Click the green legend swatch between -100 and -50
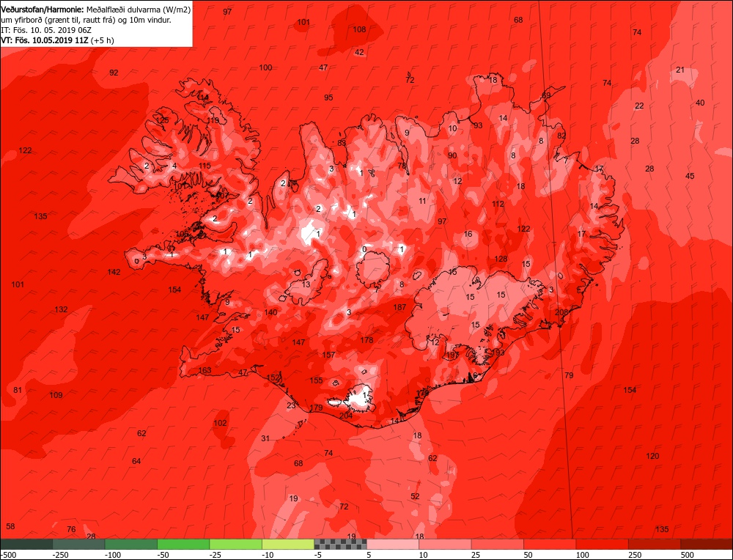 click(131, 544)
